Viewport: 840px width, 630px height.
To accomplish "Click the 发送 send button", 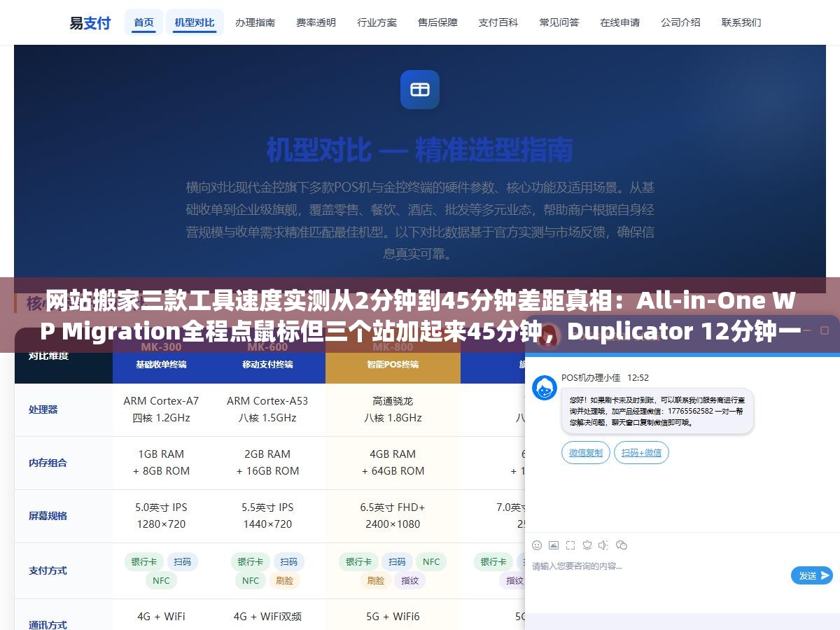I will pos(812,575).
